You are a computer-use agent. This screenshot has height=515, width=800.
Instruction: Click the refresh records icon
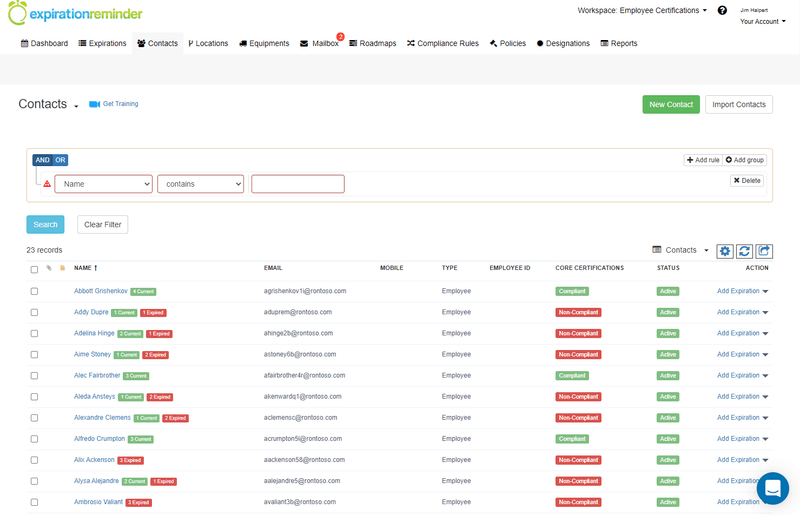(x=744, y=251)
